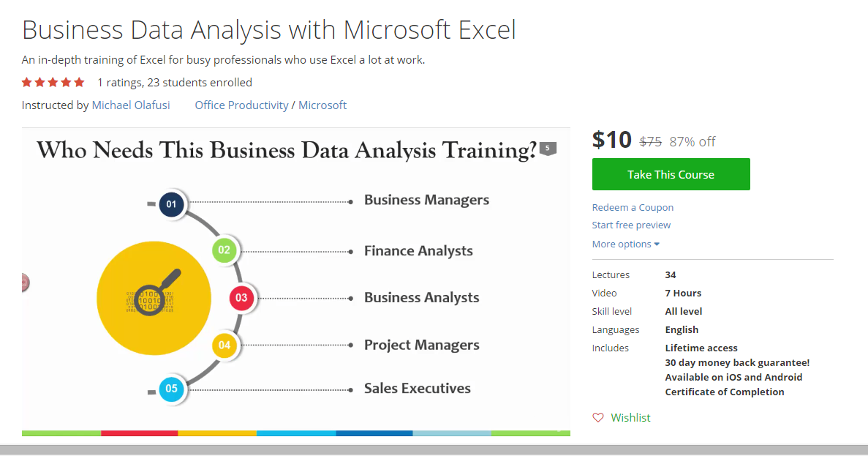The image size is (868, 456).
Task: Open the Redeem a Coupon link
Action: pyautogui.click(x=633, y=207)
